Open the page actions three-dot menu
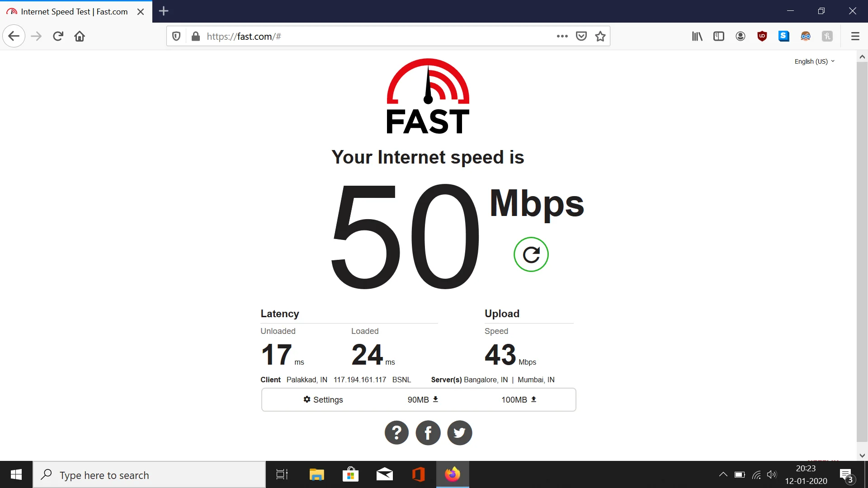868x488 pixels. tap(562, 36)
